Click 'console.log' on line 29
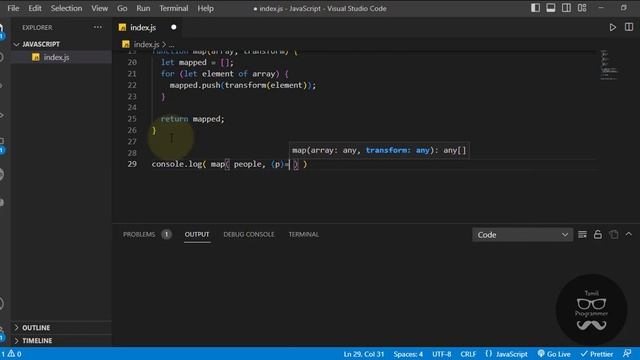This screenshot has height=360, width=640. [x=177, y=164]
